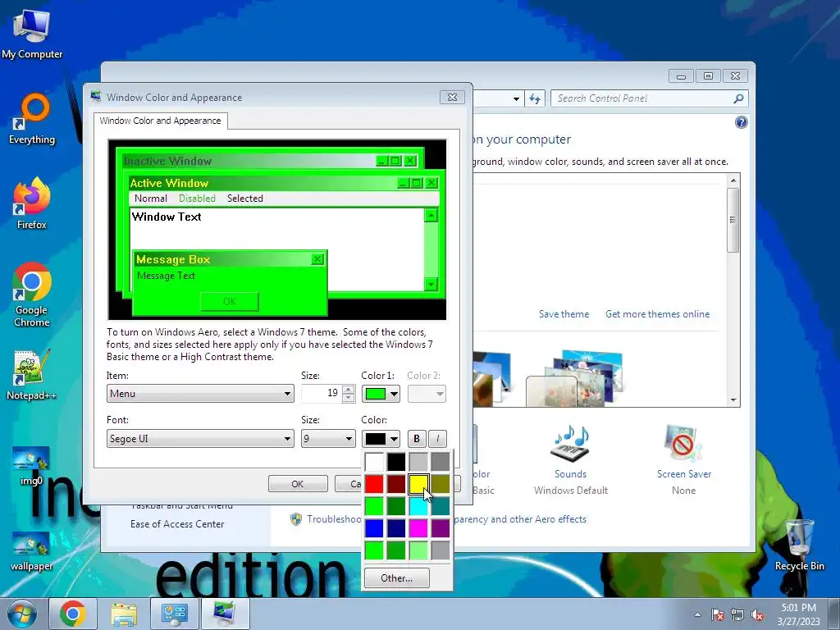The height and width of the screenshot is (630, 840).
Task: Launch Google Chrome from the desktop
Action: (32, 294)
